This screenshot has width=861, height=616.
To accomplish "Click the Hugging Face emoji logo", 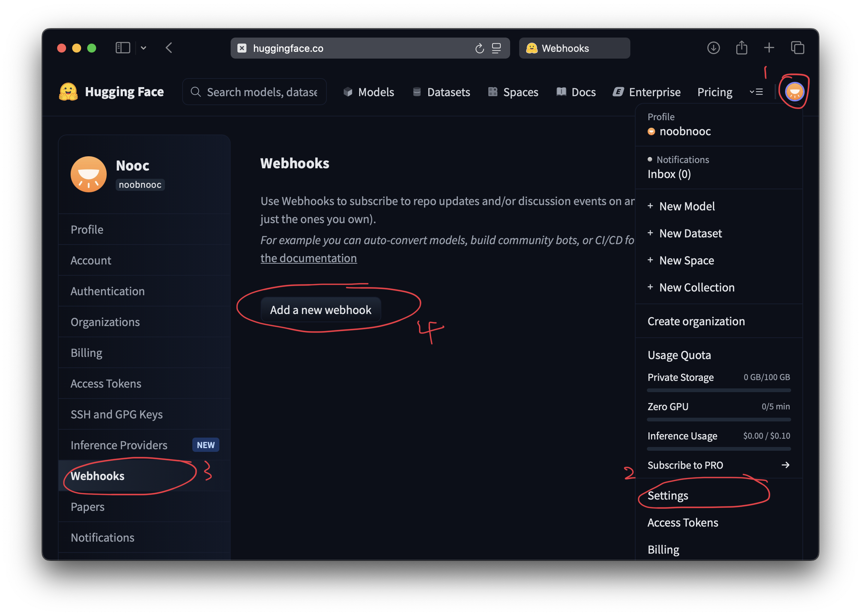I will [x=68, y=92].
